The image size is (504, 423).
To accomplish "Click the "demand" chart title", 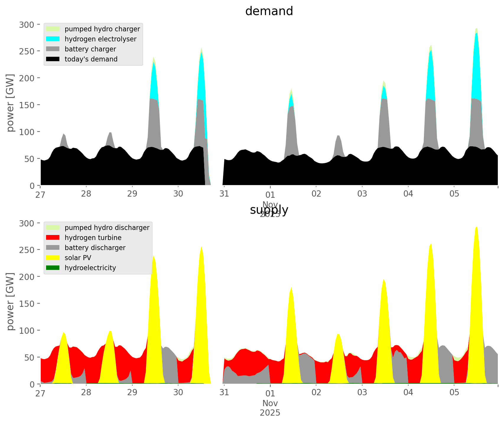I will [x=269, y=11].
